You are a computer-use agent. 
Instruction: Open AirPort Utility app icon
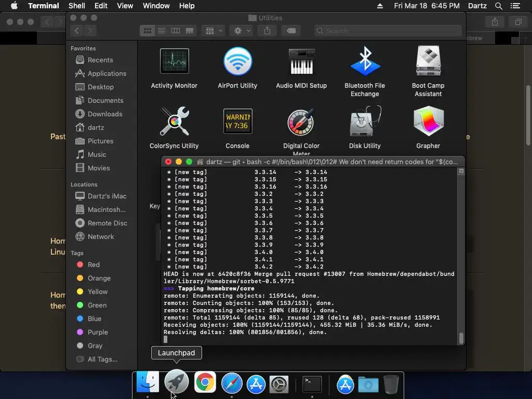coord(237,61)
